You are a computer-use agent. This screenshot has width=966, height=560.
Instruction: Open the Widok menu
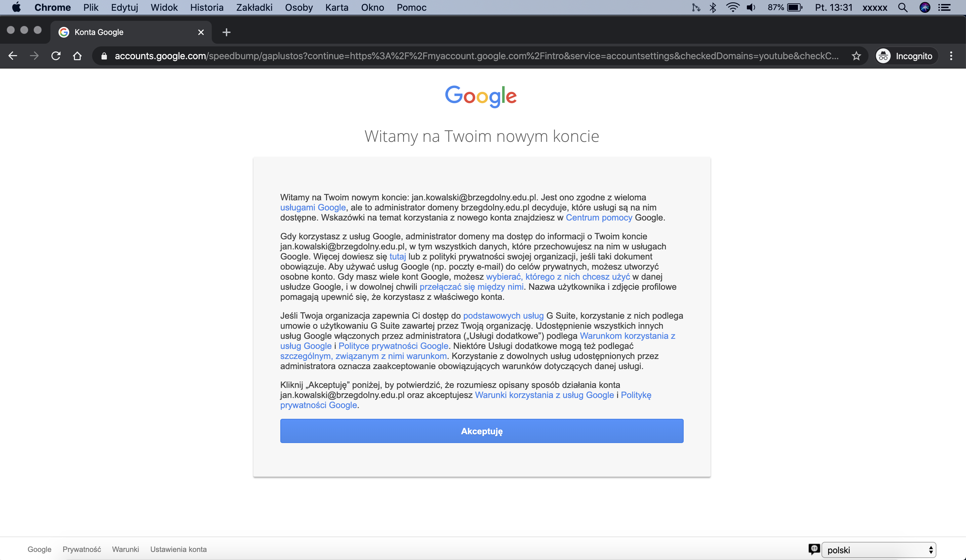164,7
